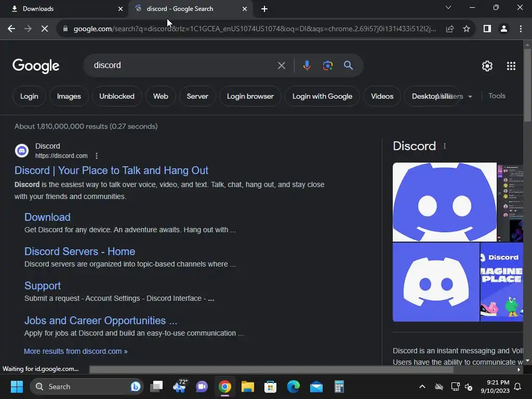Open the large Discord logo image
Viewport: 532px width, 399px height.
click(x=445, y=202)
